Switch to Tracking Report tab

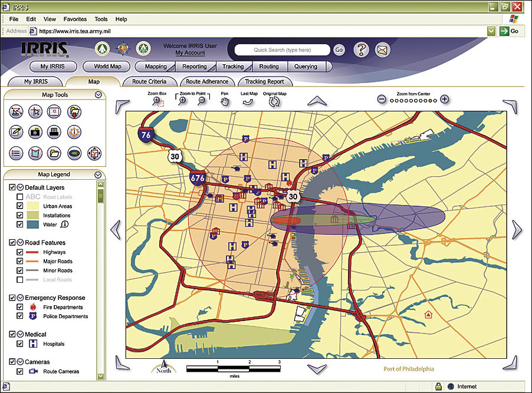(265, 82)
